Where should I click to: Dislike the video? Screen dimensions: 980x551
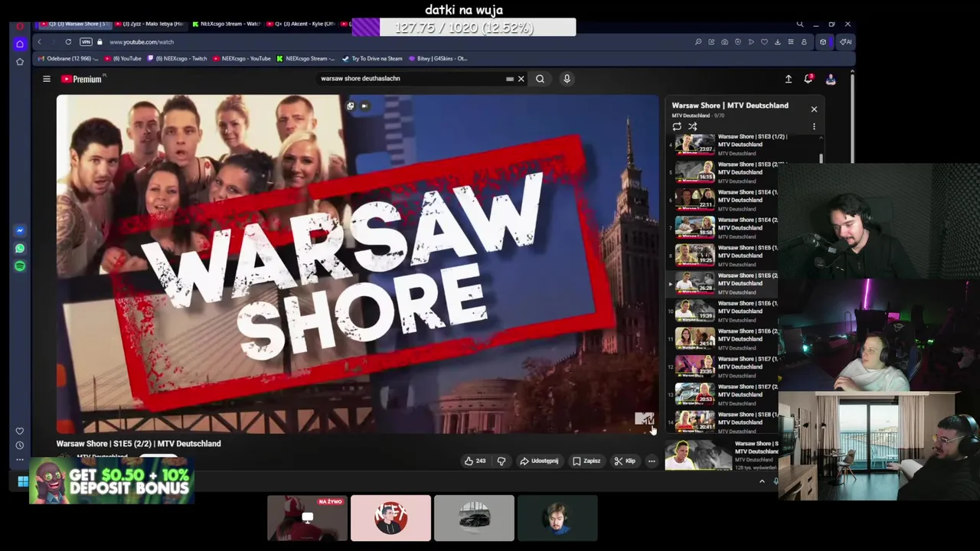pos(501,461)
